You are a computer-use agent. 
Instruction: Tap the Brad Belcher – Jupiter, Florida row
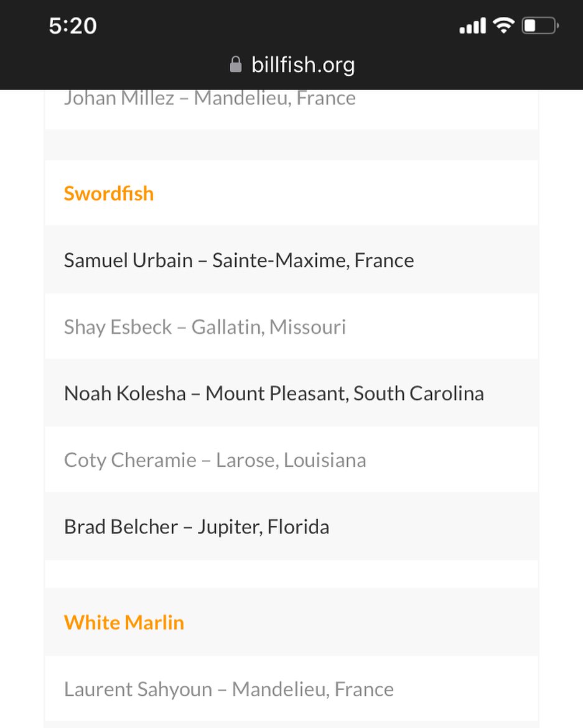tap(197, 527)
